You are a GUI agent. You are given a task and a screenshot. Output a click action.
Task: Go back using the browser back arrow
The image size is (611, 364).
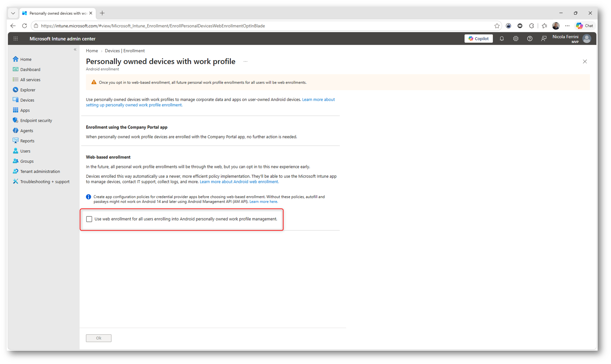(x=13, y=26)
